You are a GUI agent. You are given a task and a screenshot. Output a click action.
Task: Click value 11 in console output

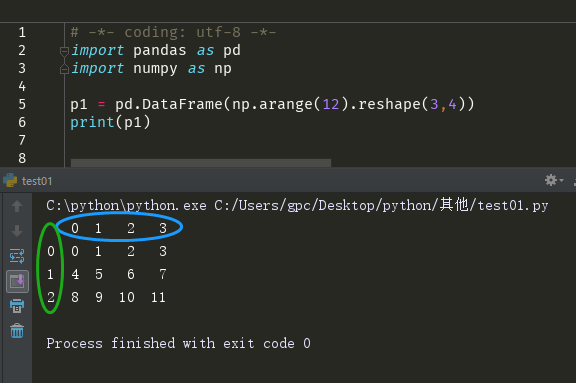(x=158, y=297)
